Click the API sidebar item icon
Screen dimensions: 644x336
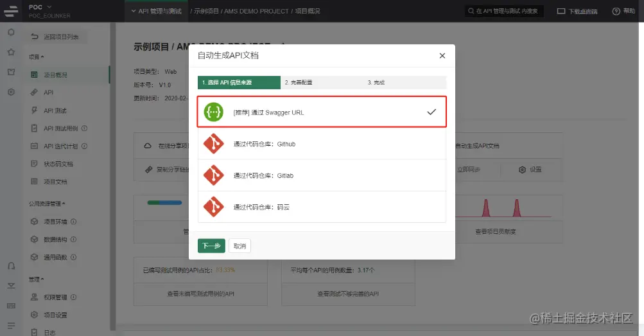pos(35,93)
